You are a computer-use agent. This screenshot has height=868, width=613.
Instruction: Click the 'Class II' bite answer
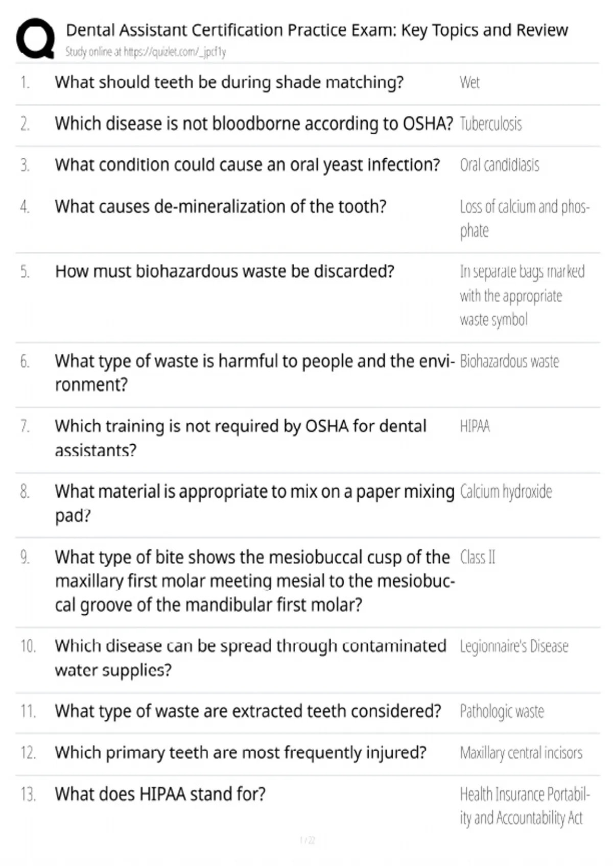click(x=478, y=557)
